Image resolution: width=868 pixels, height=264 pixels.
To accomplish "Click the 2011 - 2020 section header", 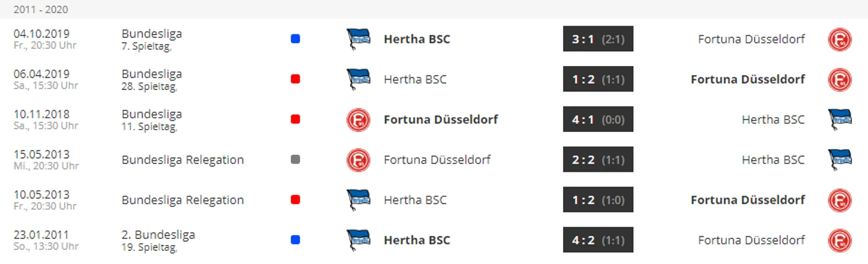I will [40, 9].
